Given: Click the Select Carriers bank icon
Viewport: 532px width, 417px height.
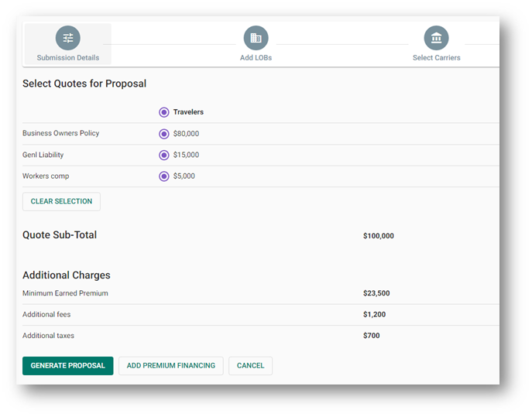Looking at the screenshot, I should [x=436, y=38].
